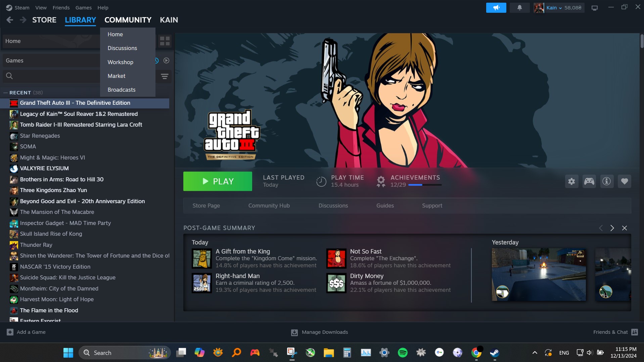644x362 pixels.
Task: Show hidden system tray icons chevron
Action: click(535, 353)
